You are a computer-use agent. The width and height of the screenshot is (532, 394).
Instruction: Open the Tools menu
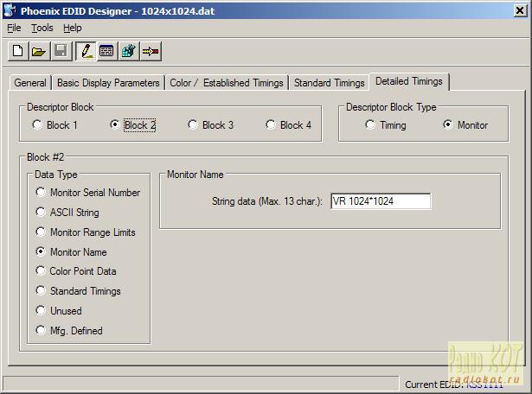point(42,28)
